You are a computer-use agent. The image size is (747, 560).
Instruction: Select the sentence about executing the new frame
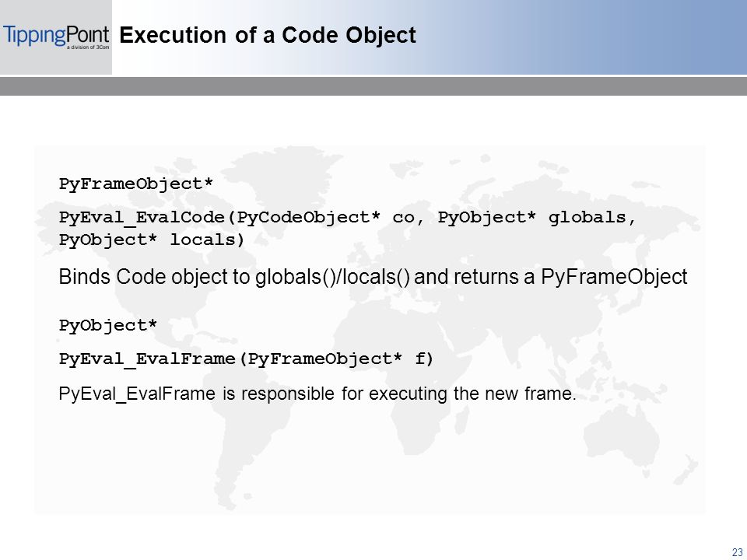tap(317, 394)
